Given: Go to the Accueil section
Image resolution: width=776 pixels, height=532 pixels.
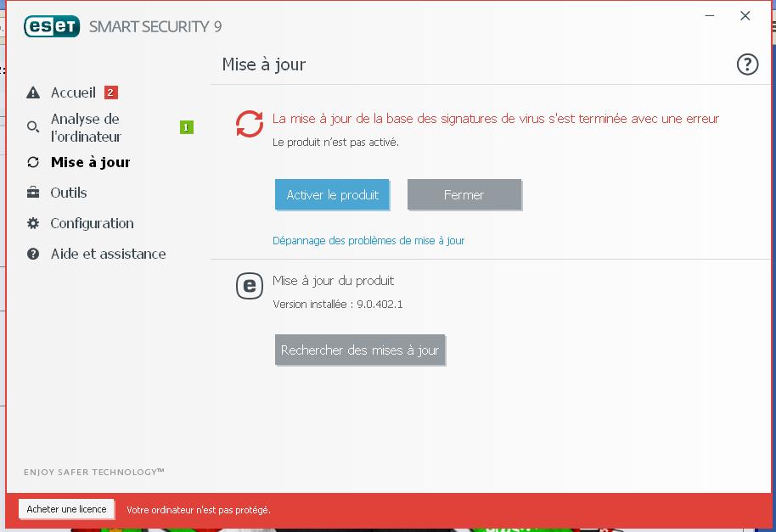Looking at the screenshot, I should pyautogui.click(x=73, y=92).
